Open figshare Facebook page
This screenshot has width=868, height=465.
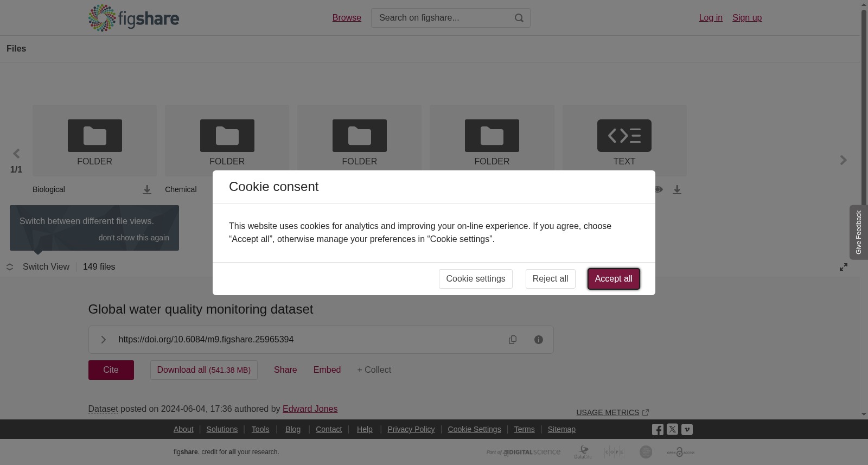(x=658, y=430)
